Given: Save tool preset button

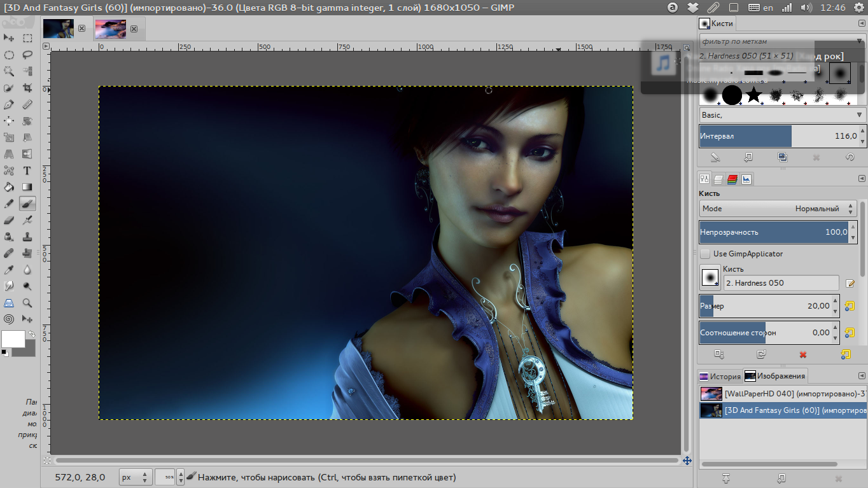Looking at the screenshot, I should tap(719, 354).
